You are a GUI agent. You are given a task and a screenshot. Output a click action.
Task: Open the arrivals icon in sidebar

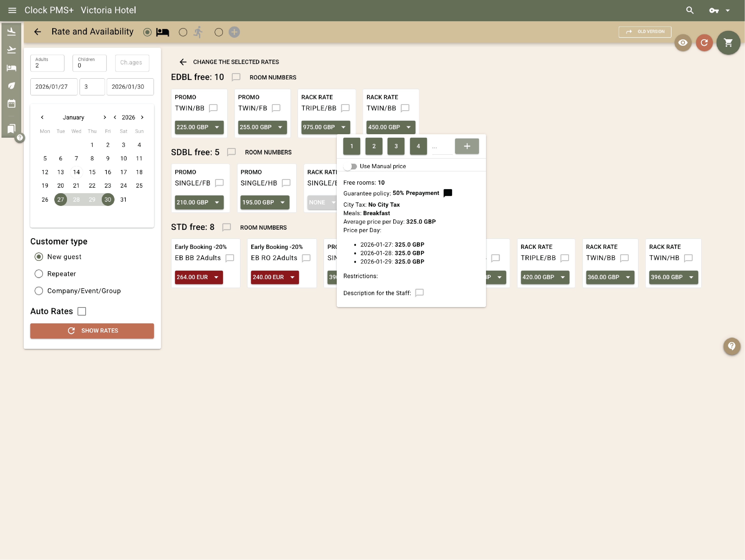(11, 32)
